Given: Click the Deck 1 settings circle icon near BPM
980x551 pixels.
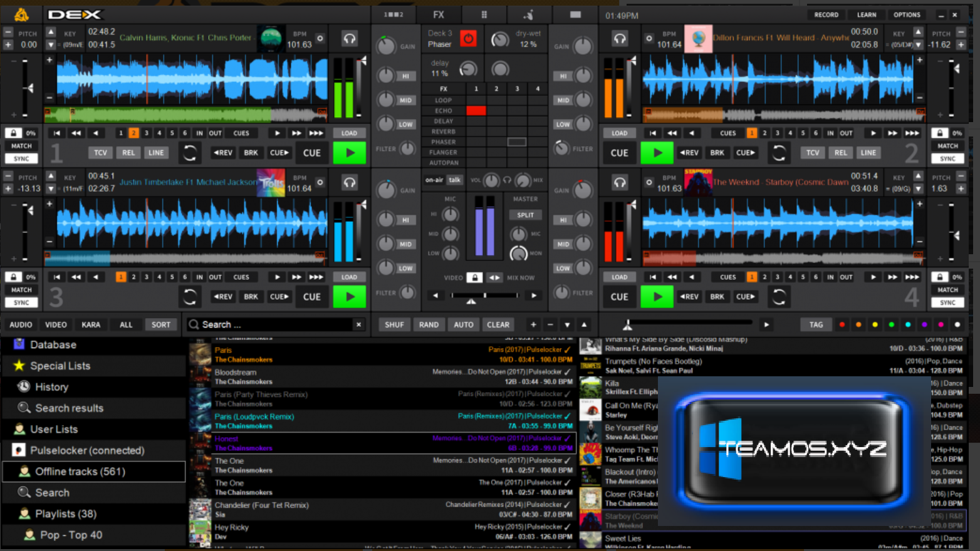Looking at the screenshot, I should click(320, 39).
